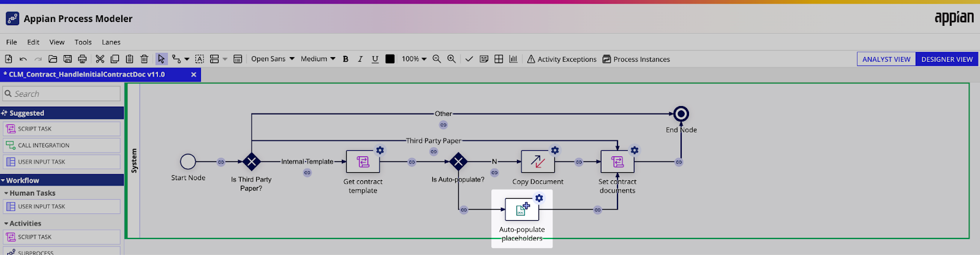Open the black text color swatch
The height and width of the screenshot is (255, 980).
tap(390, 59)
